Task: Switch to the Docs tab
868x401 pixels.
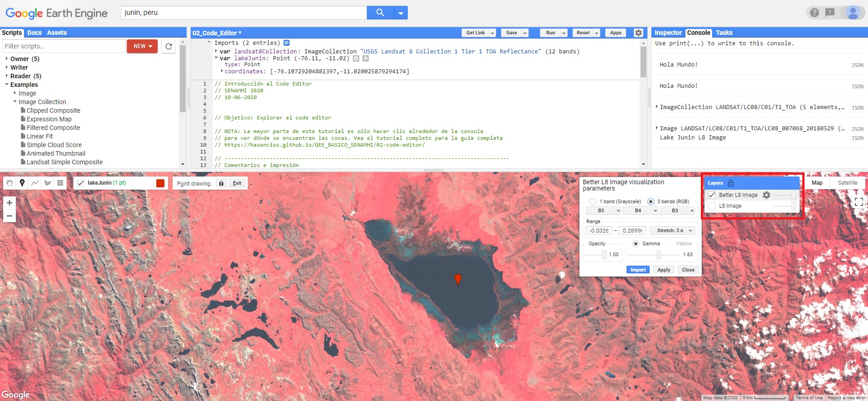Action: click(34, 33)
